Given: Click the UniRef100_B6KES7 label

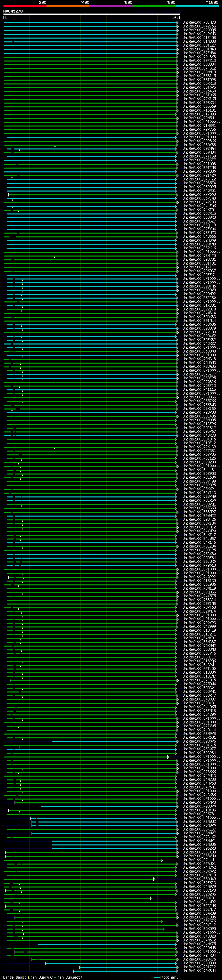Looking at the screenshot, I should point(199,829).
